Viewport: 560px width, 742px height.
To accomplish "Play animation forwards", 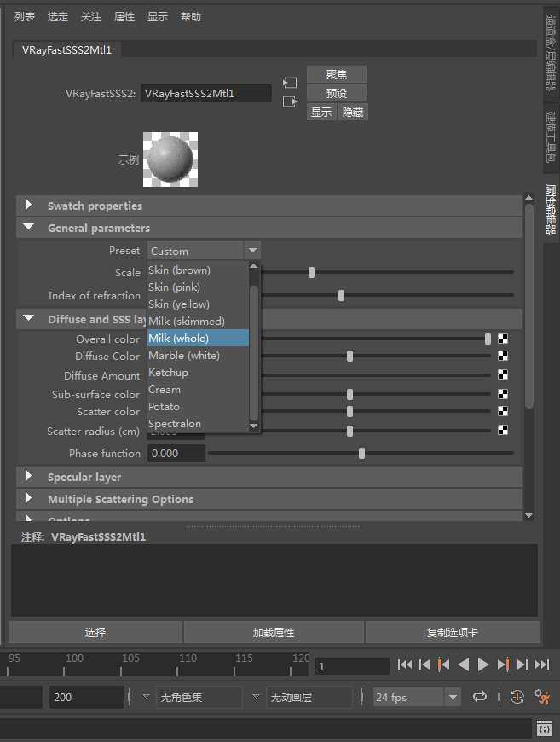I will tap(483, 664).
